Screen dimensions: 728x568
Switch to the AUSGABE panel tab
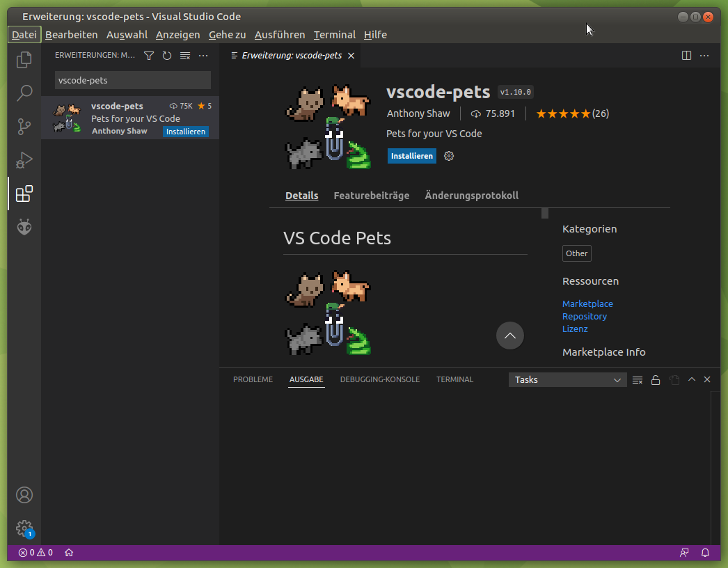306,379
